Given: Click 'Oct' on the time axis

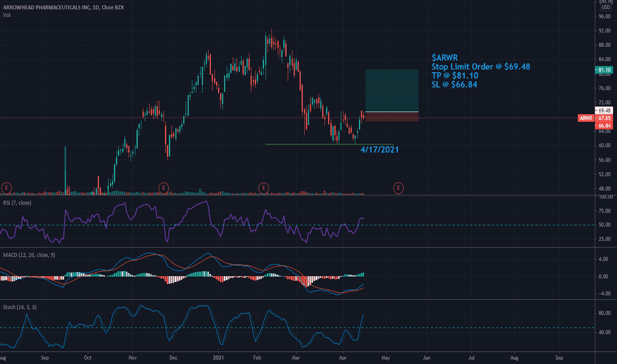Looking at the screenshot, I should point(87,357).
